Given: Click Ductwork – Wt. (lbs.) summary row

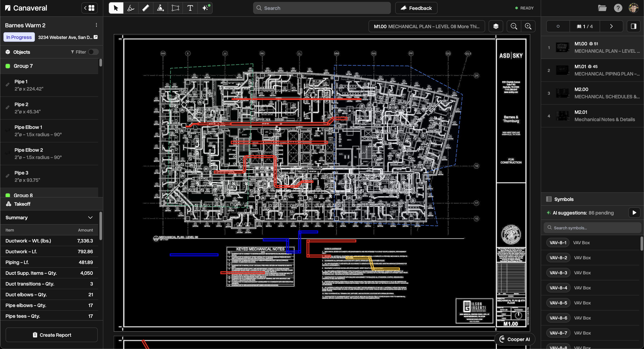Looking at the screenshot, I should point(50,241).
